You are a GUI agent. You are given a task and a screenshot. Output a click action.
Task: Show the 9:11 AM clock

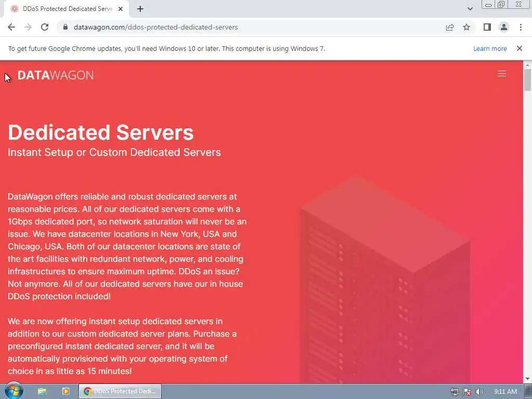(x=505, y=392)
